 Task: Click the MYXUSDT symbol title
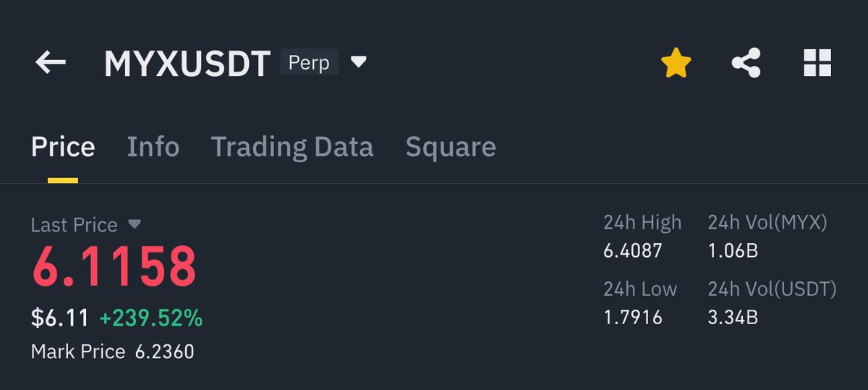tap(187, 64)
